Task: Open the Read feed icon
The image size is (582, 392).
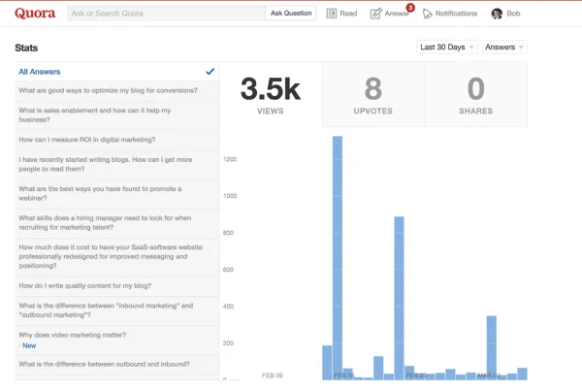Action: click(332, 14)
